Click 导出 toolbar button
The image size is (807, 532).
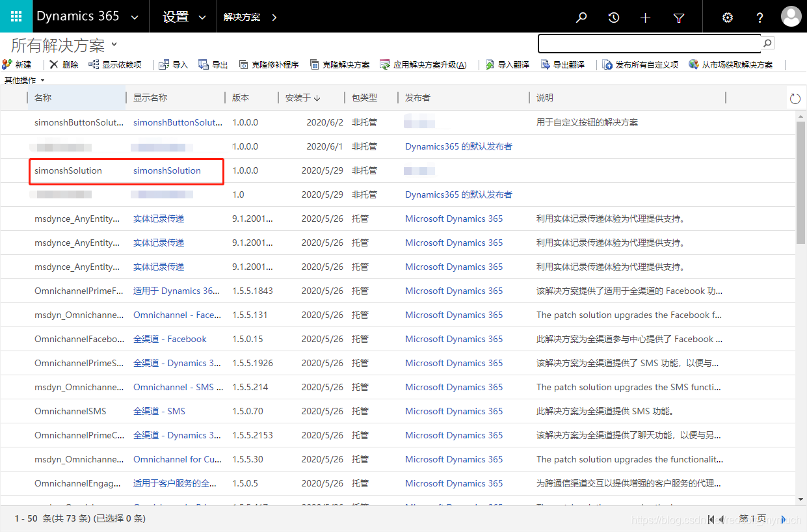[213, 64]
